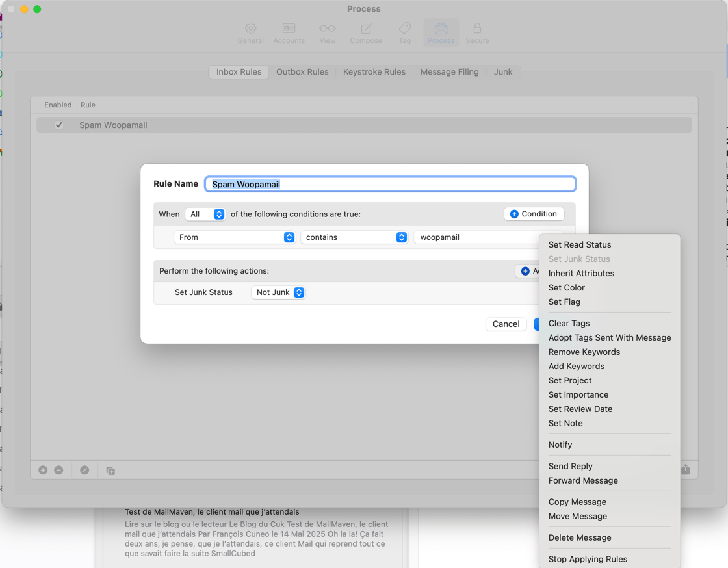Open the Not Junk status dropdown
This screenshot has height=568, width=728.
pyautogui.click(x=278, y=292)
